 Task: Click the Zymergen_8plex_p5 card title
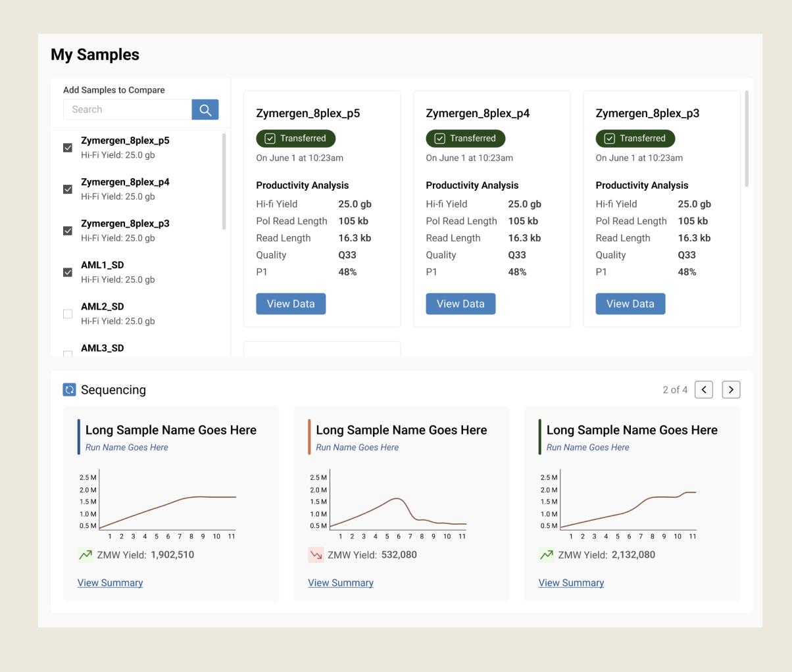[308, 113]
